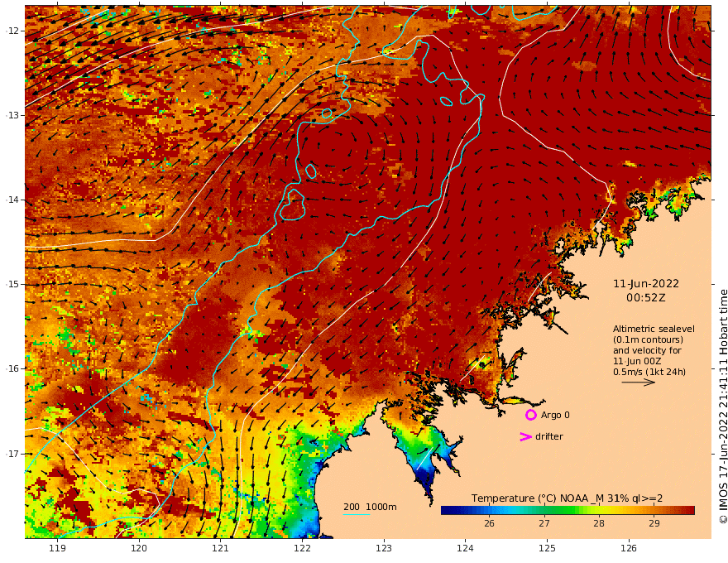728x563 pixels.
Task: Click the latitude axis label '-12'
Action: pyautogui.click(x=12, y=31)
